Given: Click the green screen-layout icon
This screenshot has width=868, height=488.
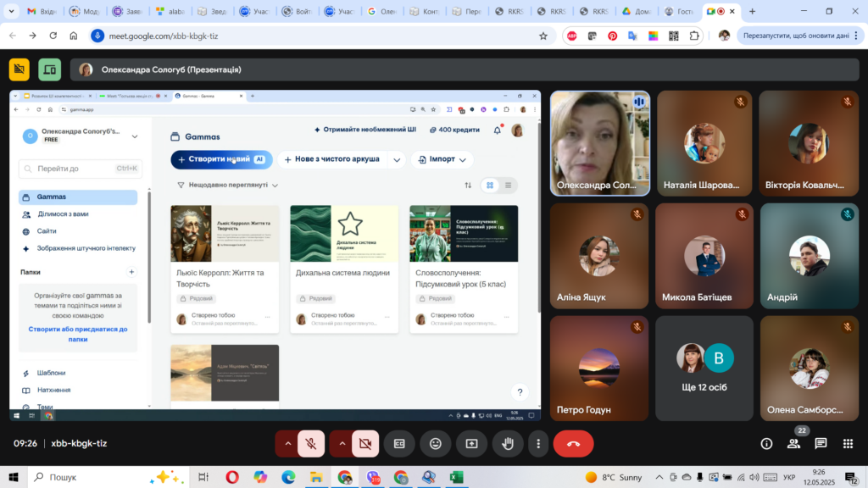Looking at the screenshot, I should pos(50,69).
